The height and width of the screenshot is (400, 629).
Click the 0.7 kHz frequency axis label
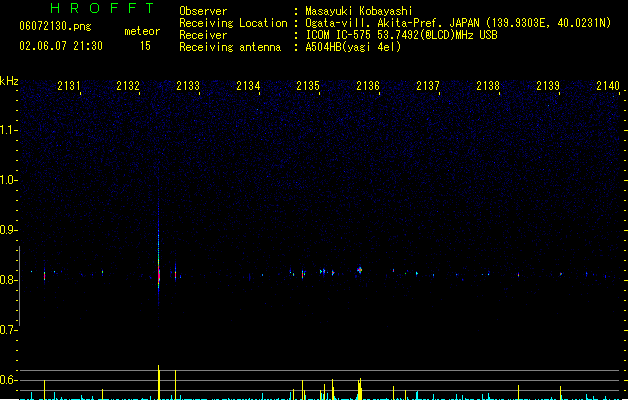tap(8, 330)
